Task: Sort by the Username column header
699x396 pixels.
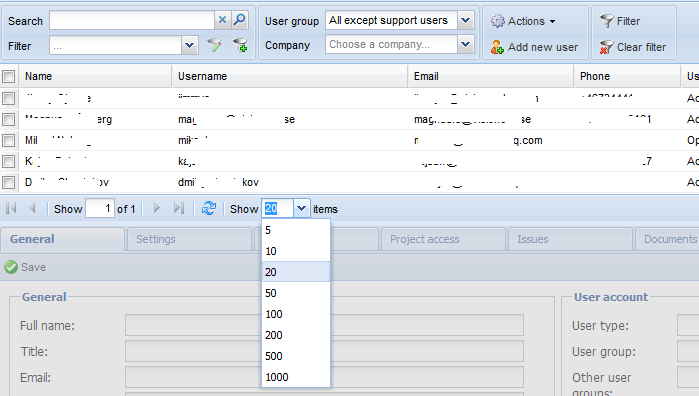Action: (x=290, y=76)
